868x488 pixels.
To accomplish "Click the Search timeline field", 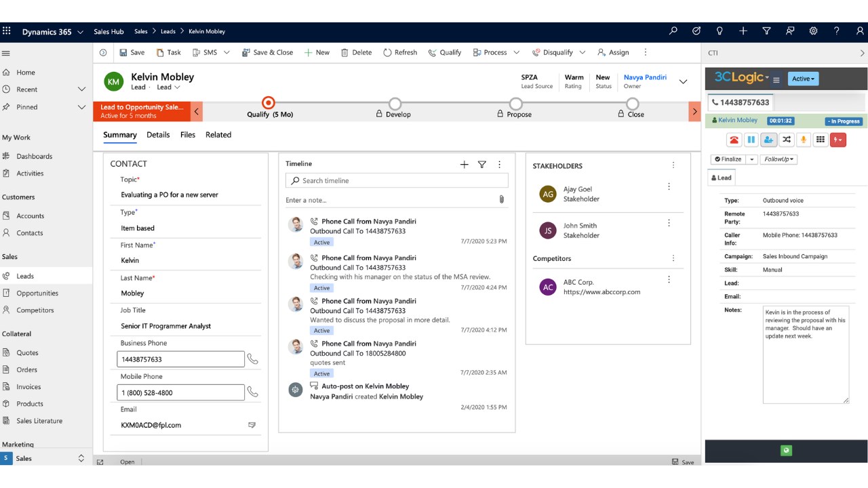I will pos(397,180).
